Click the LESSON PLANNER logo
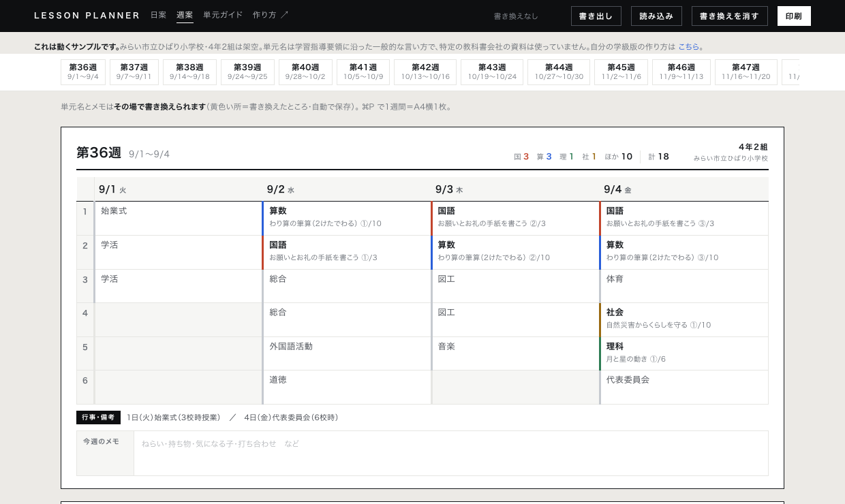The width and height of the screenshot is (845, 504). pyautogui.click(x=87, y=16)
